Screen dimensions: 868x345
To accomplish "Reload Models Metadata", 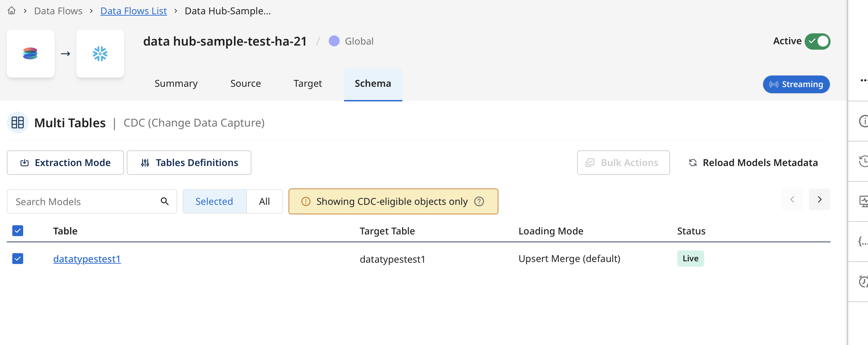I will coord(754,163).
